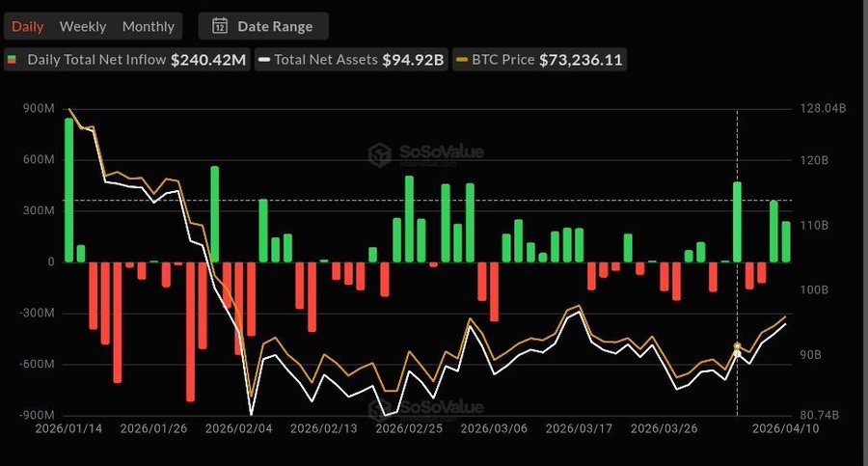
Task: Toggle Total Net Assets line visibility
Action: pos(351,60)
